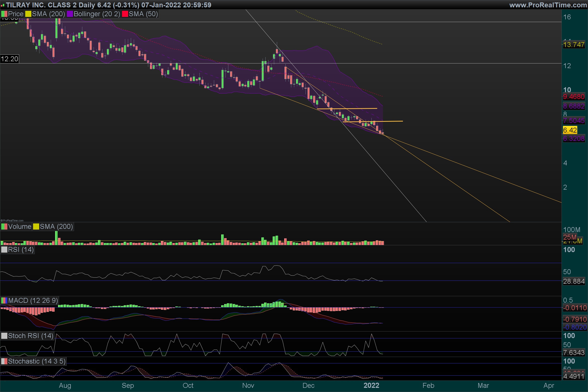Viewport: 588px width, 392px height.
Task: Click the Price legend candle icon
Action: click(4, 14)
